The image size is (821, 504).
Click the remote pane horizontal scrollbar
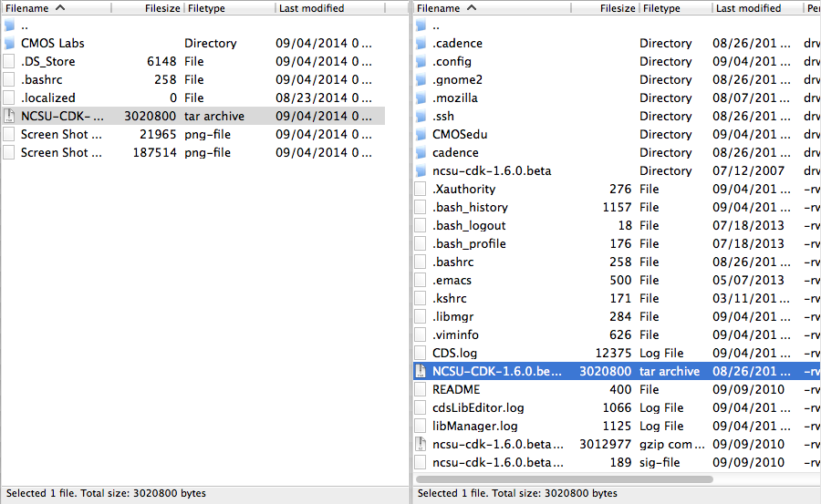[x=565, y=478]
